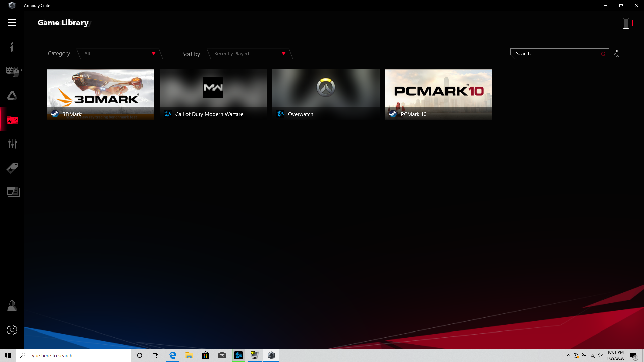Select the Game Library controller icon

pos(12,120)
